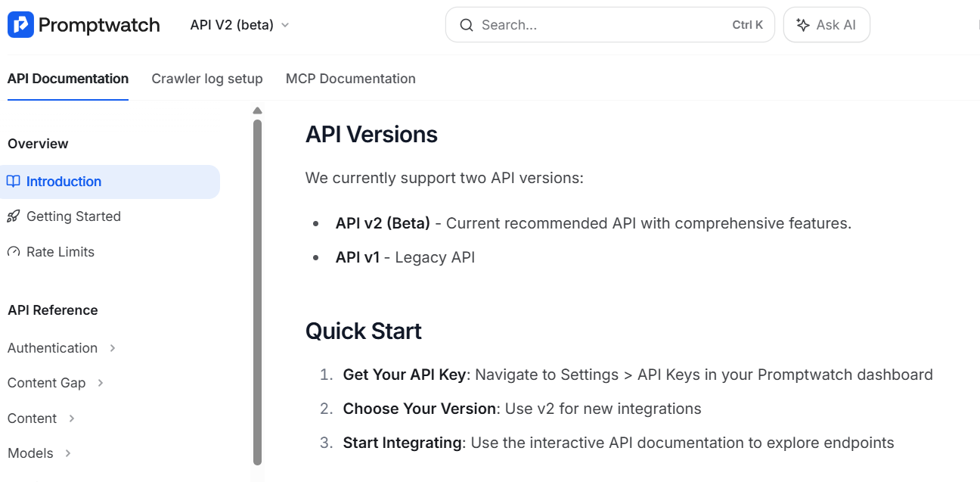This screenshot has width=980, height=482.
Task: Expand the Content section
Action: [x=31, y=418]
